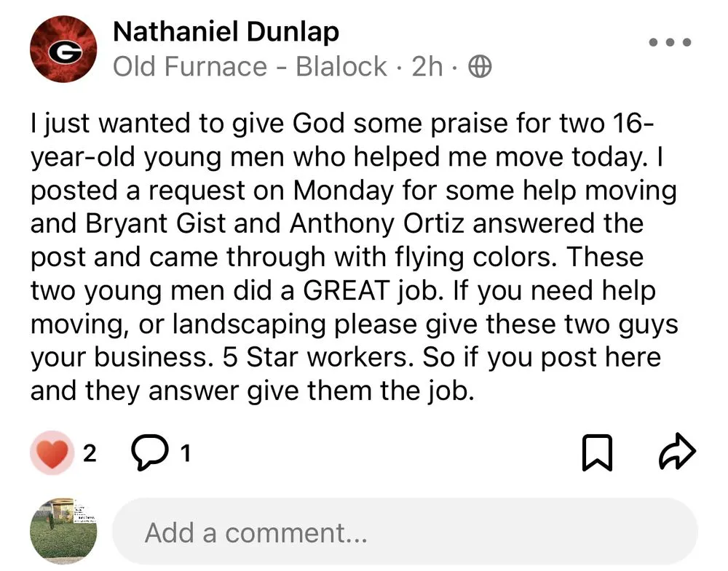Click the 2h post timestamp
728x571 pixels.
coord(427,68)
